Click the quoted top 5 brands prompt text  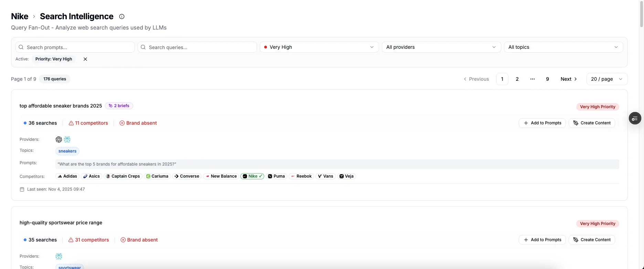click(117, 164)
